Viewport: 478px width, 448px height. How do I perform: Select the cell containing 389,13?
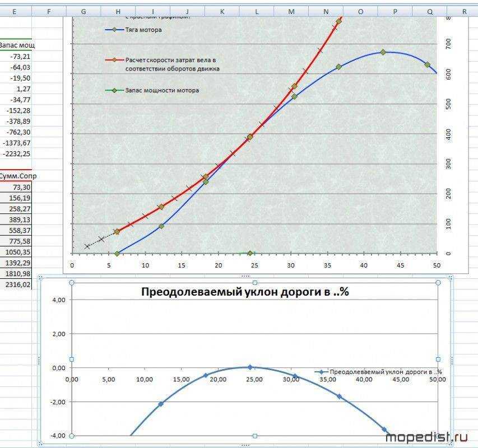click(16, 220)
